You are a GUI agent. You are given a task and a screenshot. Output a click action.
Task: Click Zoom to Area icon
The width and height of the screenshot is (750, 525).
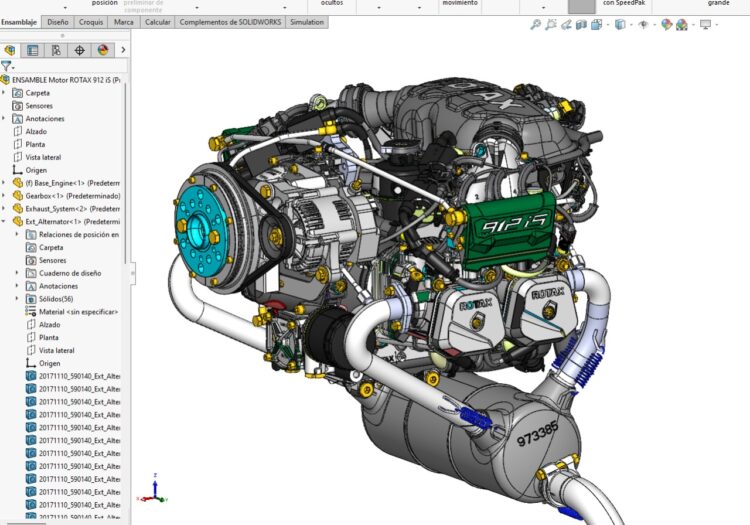point(551,24)
